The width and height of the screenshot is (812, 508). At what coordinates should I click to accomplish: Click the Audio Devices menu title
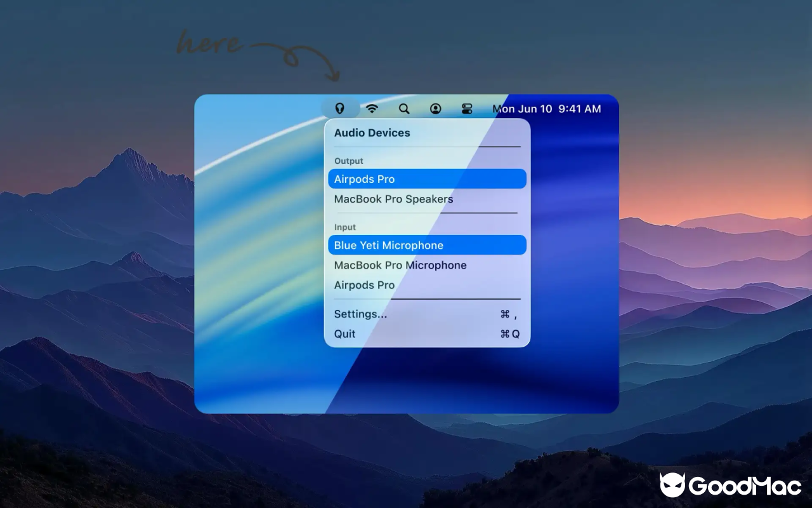click(x=372, y=133)
